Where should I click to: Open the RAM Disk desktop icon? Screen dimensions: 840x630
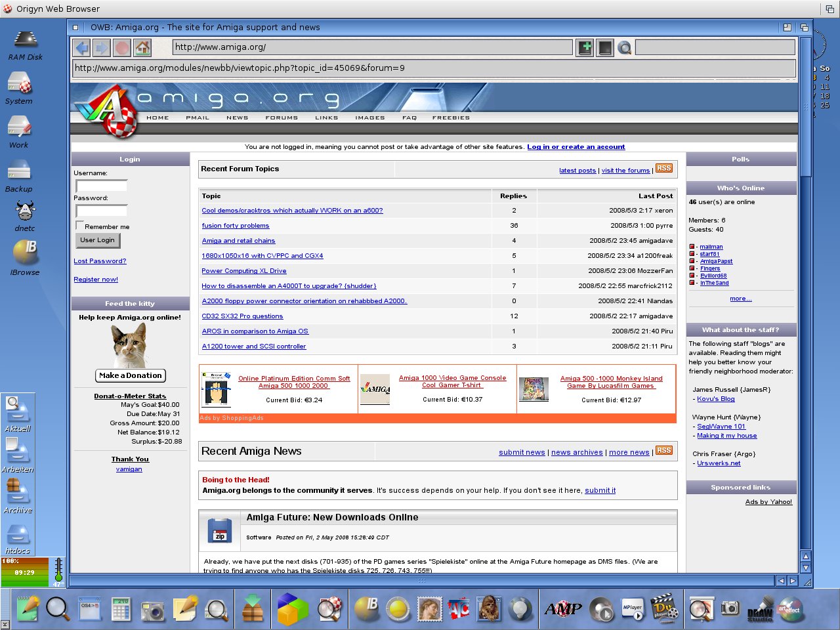25,45
